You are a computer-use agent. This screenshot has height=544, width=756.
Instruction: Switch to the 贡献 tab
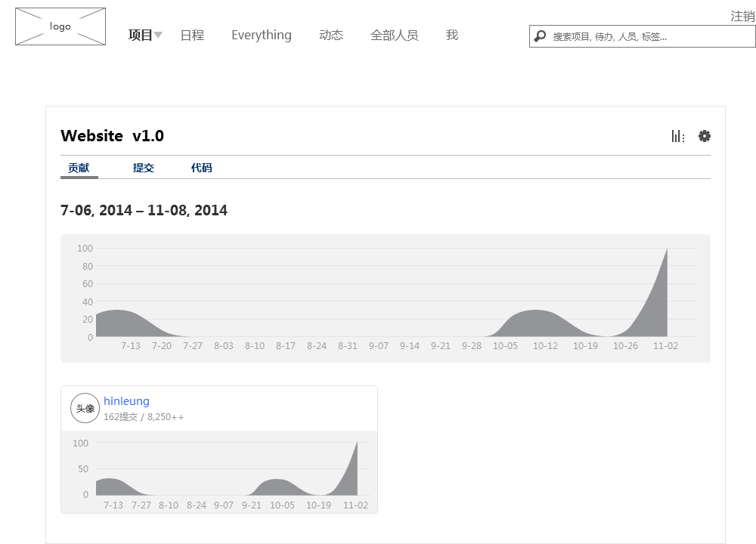[79, 168]
